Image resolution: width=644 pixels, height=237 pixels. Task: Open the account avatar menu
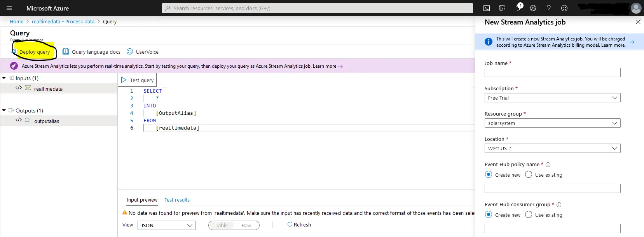[x=636, y=8]
